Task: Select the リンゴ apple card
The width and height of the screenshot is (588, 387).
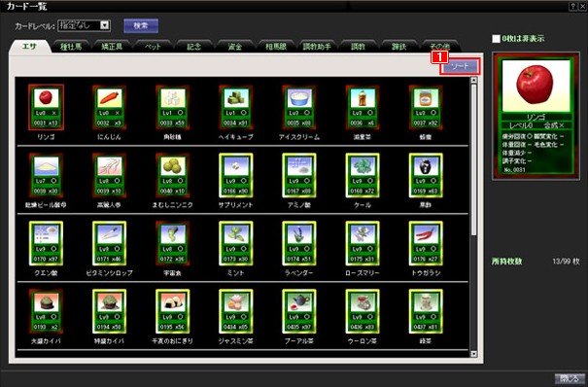Action: coord(46,107)
